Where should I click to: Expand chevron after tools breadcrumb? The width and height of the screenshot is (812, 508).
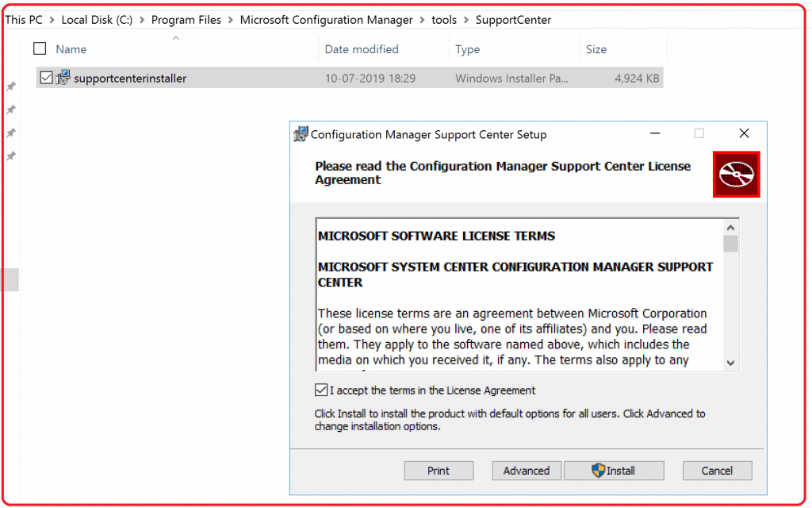(466, 20)
